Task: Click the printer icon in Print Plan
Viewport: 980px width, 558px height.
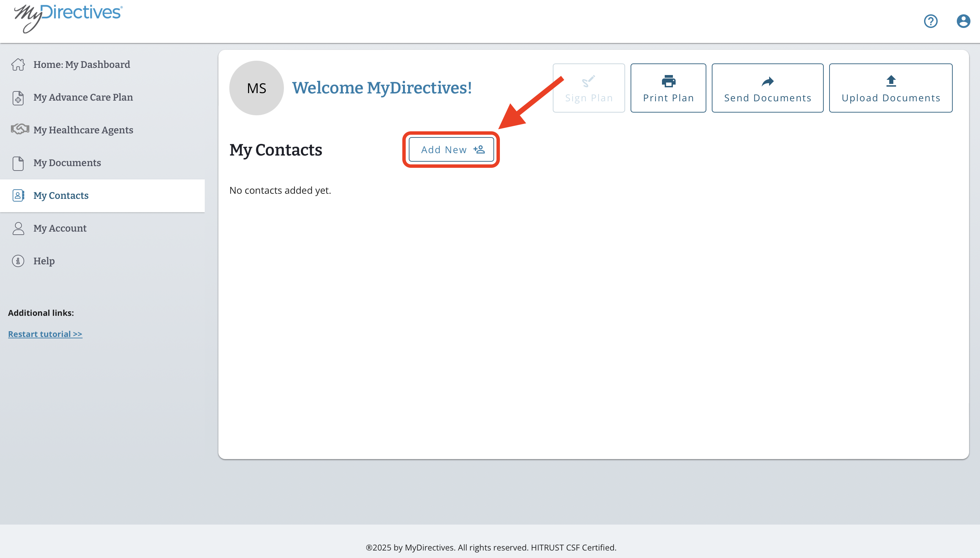Action: [668, 81]
